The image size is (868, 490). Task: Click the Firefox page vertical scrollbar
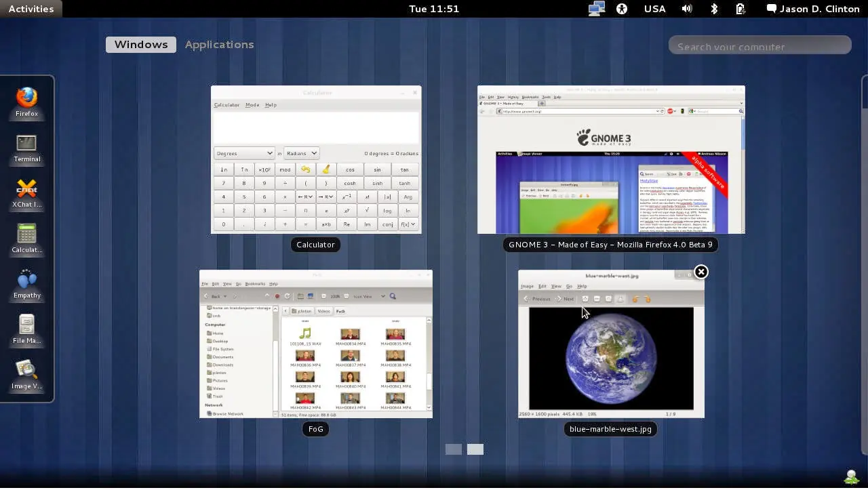coord(742,175)
